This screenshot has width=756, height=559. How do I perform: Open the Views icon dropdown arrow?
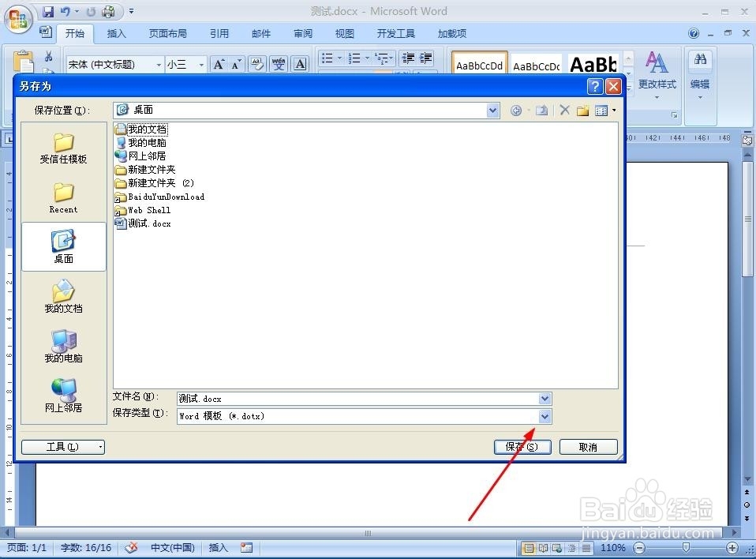[614, 111]
